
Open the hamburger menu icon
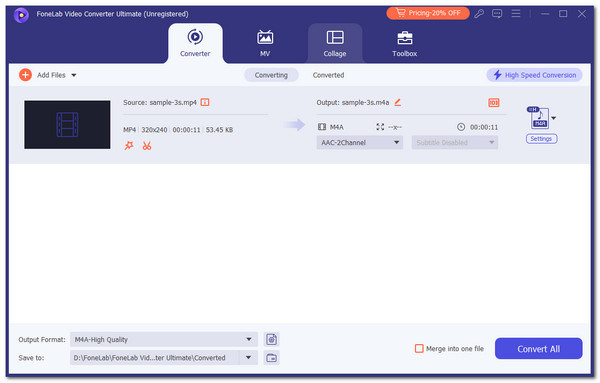point(516,14)
